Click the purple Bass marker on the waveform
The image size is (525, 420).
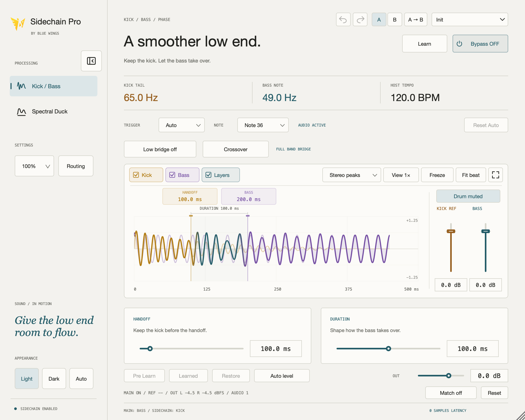click(x=248, y=216)
